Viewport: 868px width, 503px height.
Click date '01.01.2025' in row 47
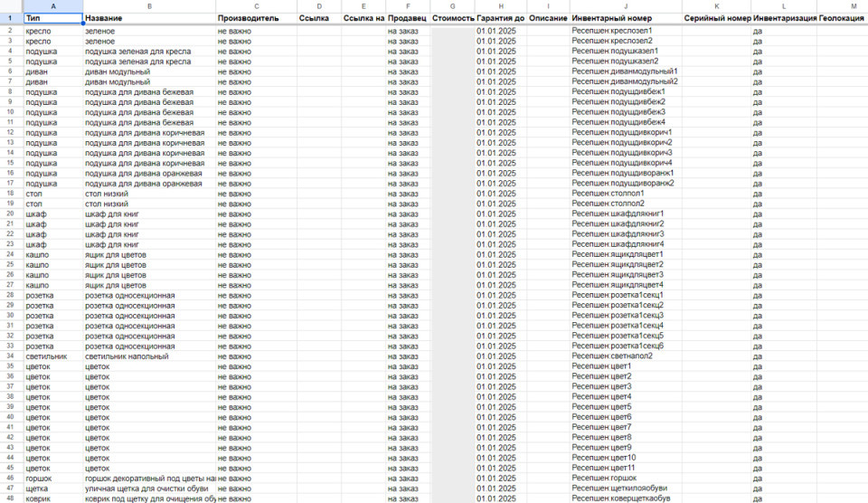501,489
